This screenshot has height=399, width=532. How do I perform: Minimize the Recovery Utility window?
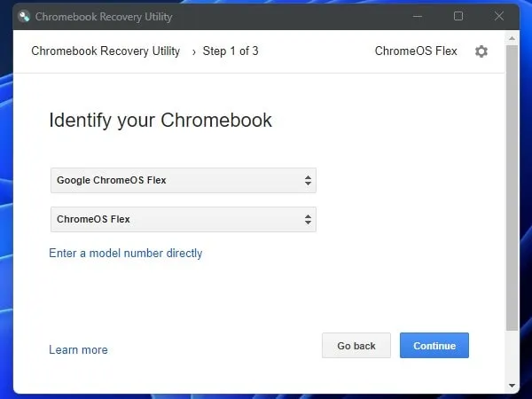[418, 16]
